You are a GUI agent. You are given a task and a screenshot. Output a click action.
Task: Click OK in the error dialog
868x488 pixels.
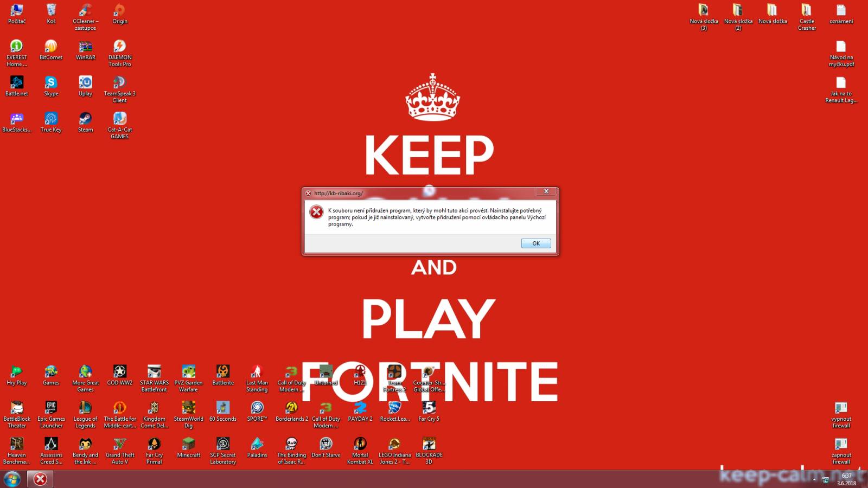(x=536, y=243)
